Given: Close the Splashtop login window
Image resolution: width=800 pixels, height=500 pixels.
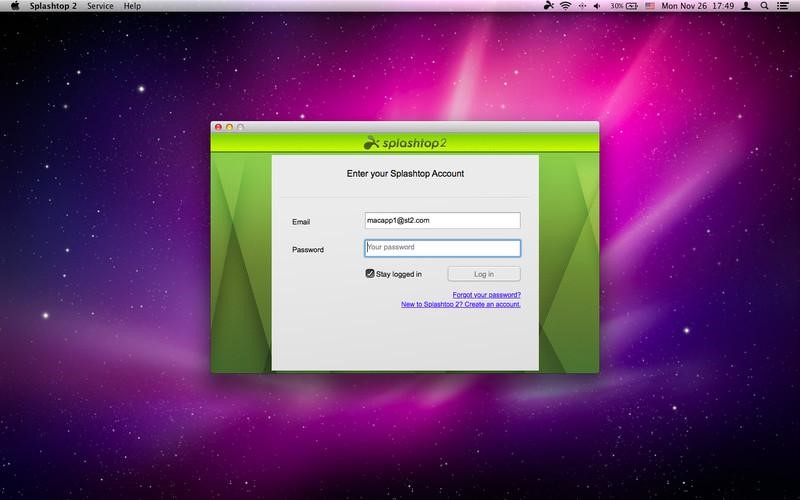Looking at the screenshot, I should click(218, 127).
